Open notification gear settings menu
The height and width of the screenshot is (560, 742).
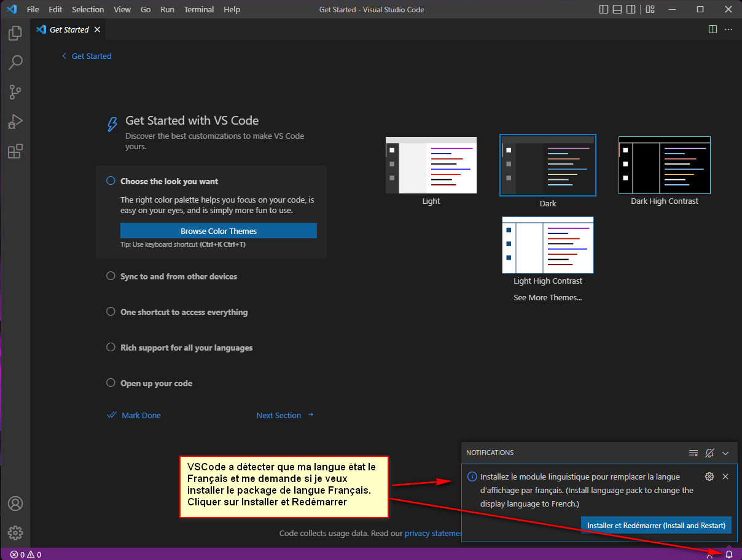(709, 476)
